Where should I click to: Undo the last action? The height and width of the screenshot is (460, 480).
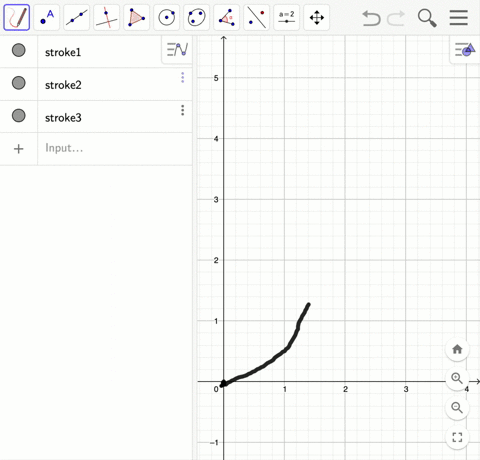[x=371, y=18]
